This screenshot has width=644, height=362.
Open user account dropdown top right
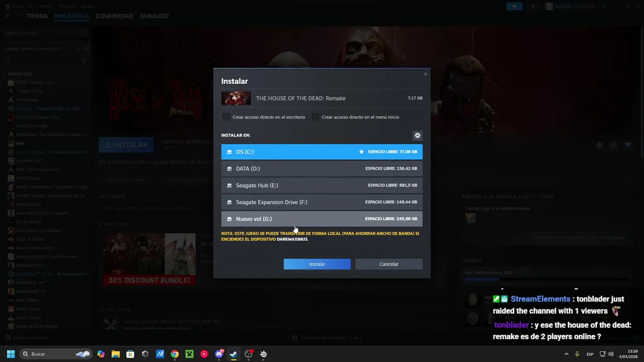(570, 6)
